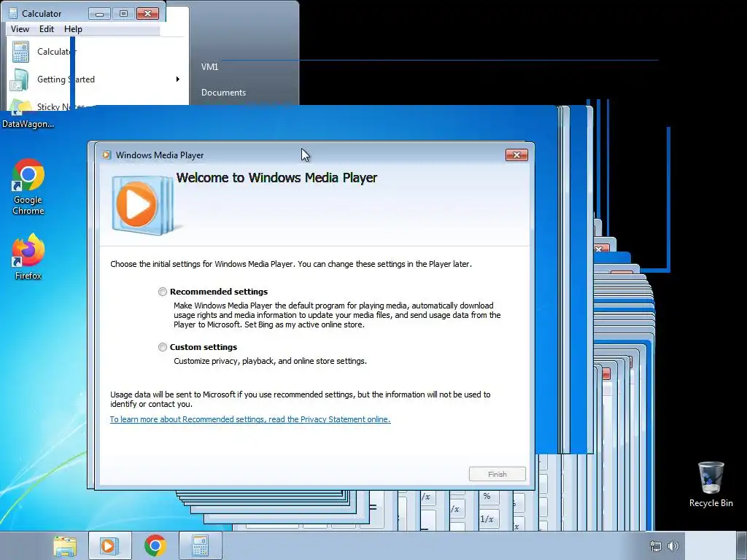Close the Windows Media Player welcome dialog
747x560 pixels.
516,155
